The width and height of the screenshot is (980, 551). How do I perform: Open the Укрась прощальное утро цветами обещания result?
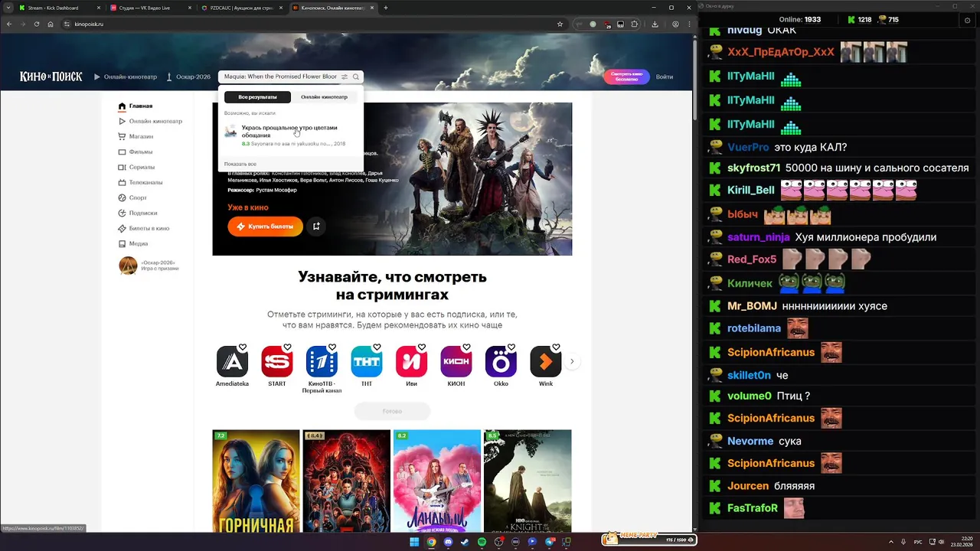[291, 135]
